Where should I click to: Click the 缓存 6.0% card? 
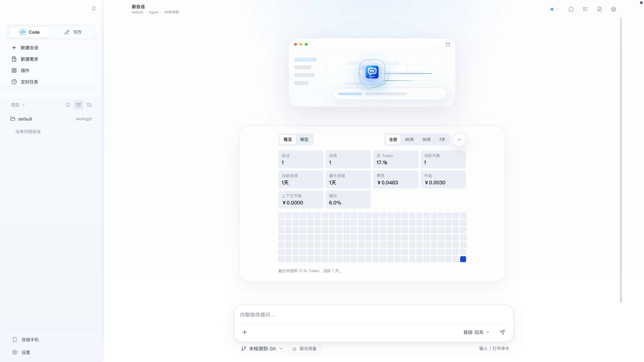pos(348,200)
